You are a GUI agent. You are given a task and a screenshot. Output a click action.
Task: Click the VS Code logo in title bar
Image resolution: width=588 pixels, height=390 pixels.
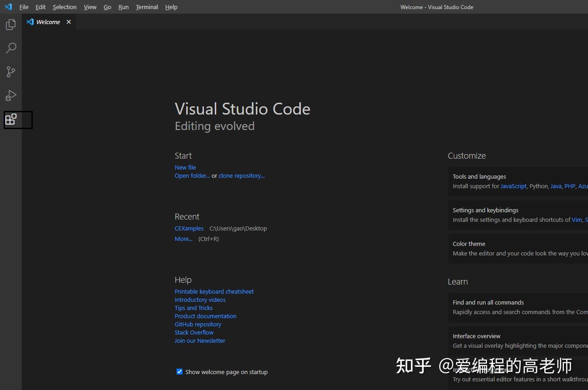(8, 7)
